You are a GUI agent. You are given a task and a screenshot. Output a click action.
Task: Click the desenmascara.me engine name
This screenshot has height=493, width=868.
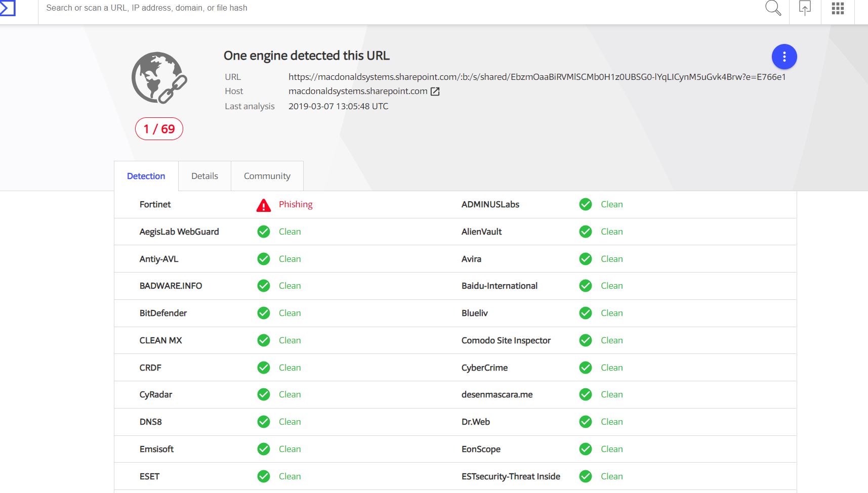[497, 394]
